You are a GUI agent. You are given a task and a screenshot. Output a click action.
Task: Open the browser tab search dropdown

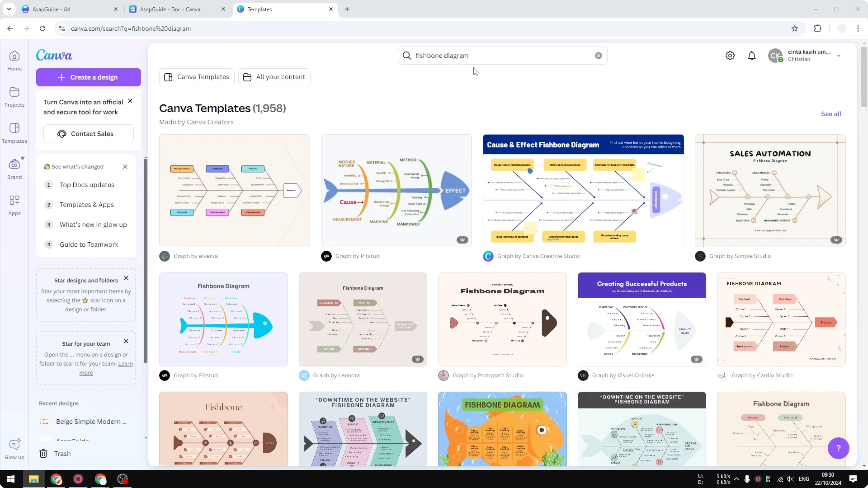[9, 9]
